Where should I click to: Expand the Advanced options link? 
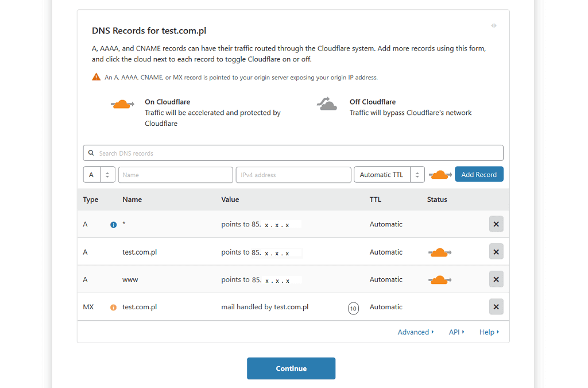(x=416, y=332)
